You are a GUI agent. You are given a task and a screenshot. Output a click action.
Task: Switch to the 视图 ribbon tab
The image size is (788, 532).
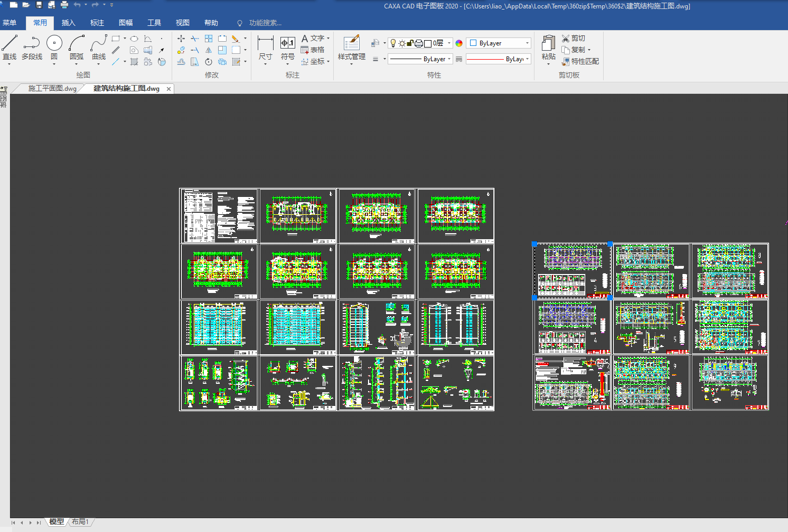(183, 23)
